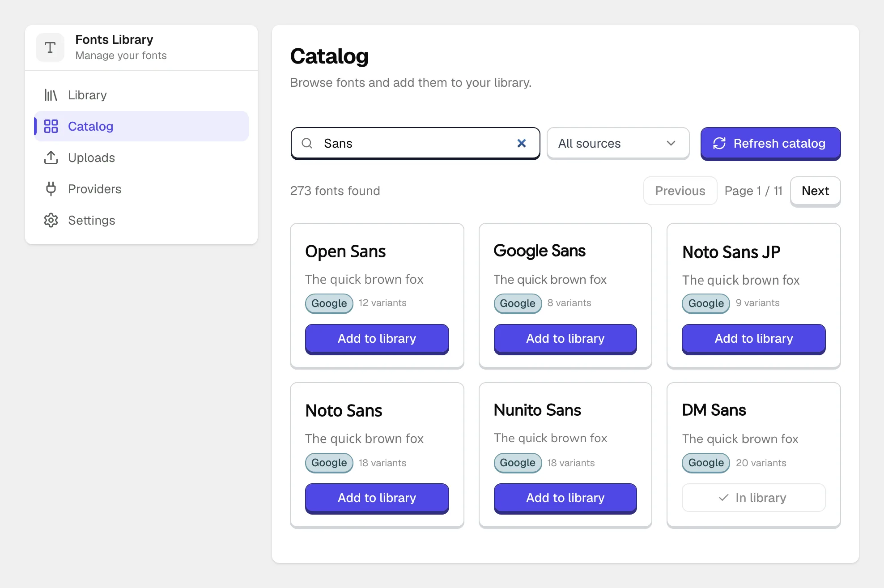Image resolution: width=884 pixels, height=588 pixels.
Task: Click into the Sans search field
Action: (x=415, y=143)
